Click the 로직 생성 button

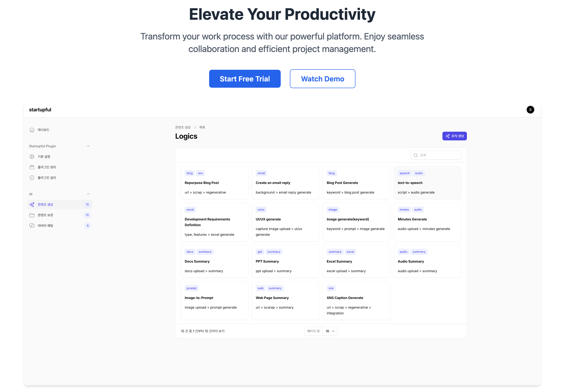pos(455,136)
